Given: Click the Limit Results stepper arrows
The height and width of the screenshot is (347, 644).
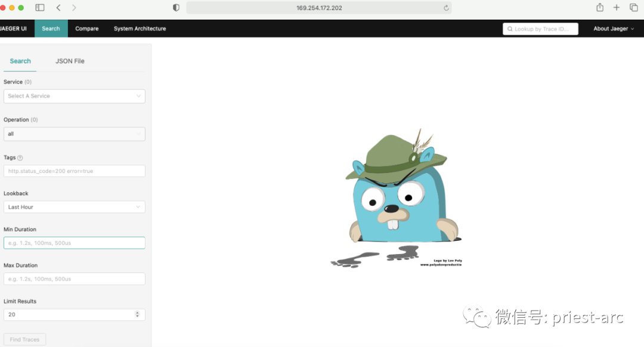Looking at the screenshot, I should 137,315.
